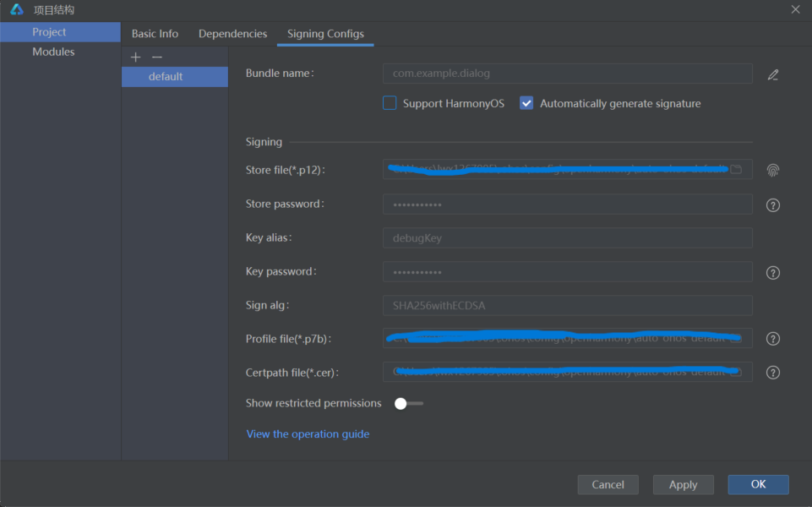Switch to the Basic Info tab
The width and height of the screenshot is (812, 507).
pyautogui.click(x=155, y=34)
